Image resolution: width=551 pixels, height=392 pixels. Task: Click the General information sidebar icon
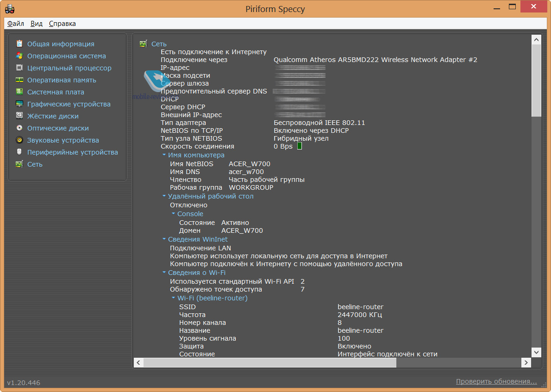click(x=19, y=44)
